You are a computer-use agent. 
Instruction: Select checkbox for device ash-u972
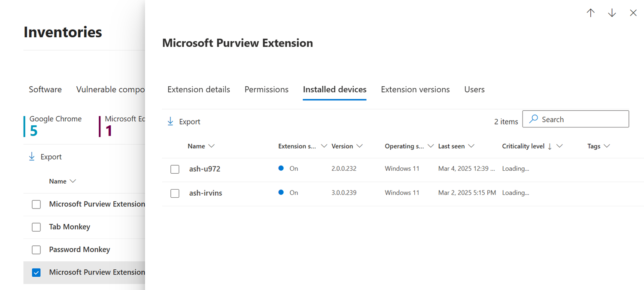(175, 169)
